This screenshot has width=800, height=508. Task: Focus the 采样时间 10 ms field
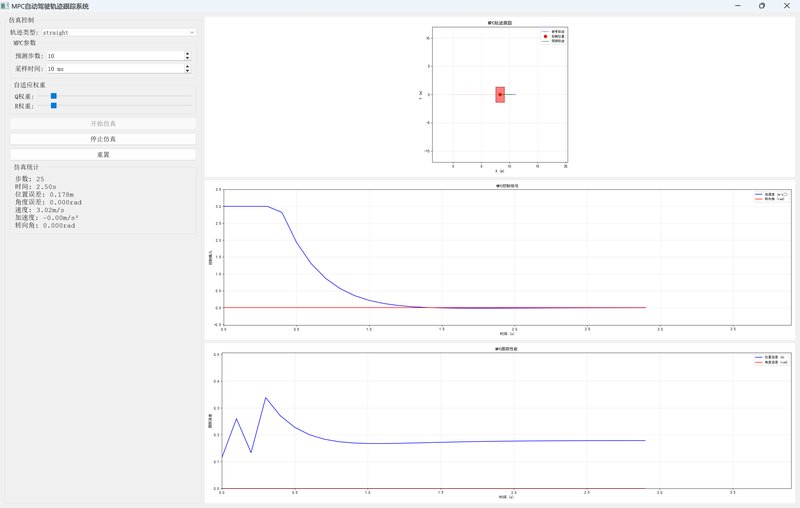110,69
